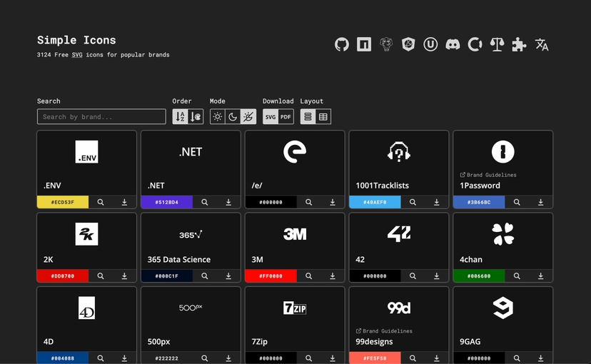
Task: Download the .NET icon
Action: point(228,202)
